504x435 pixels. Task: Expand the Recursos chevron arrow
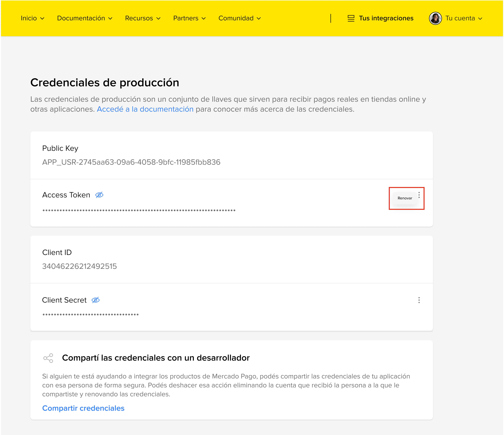click(158, 18)
